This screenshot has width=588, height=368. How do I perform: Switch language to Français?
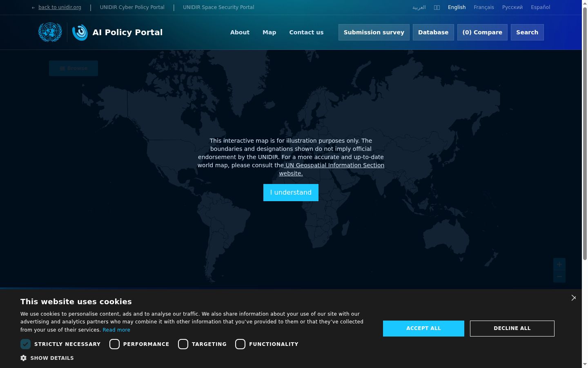(x=484, y=7)
